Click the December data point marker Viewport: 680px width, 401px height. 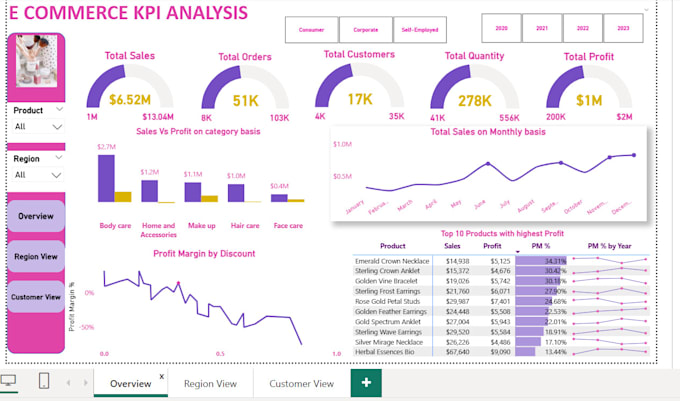coord(634,155)
